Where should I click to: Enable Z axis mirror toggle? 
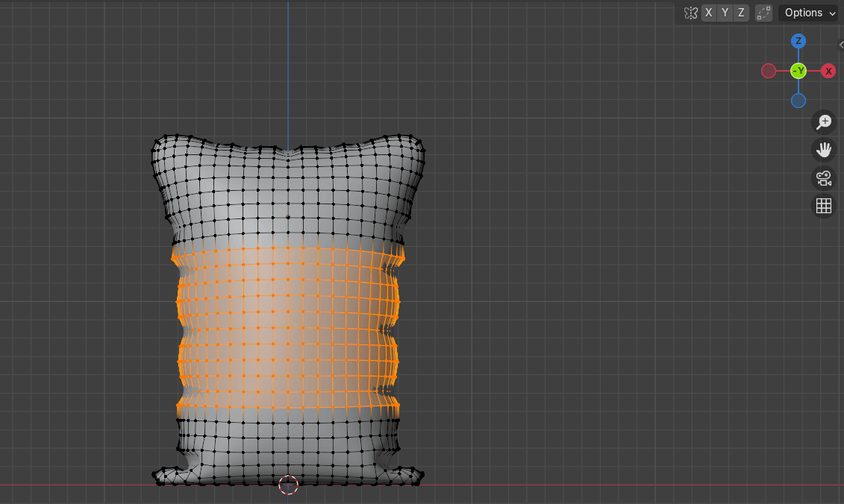coord(740,13)
